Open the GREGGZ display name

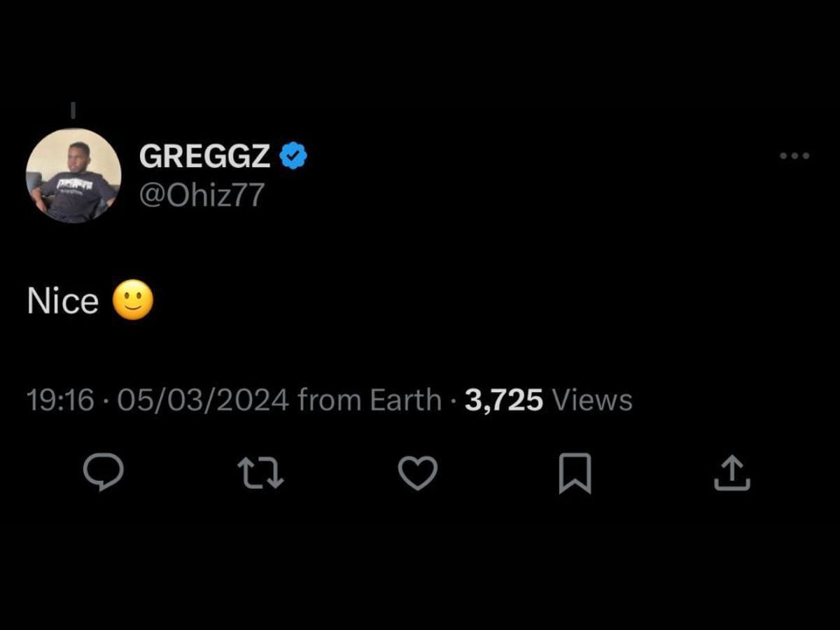click(x=204, y=156)
